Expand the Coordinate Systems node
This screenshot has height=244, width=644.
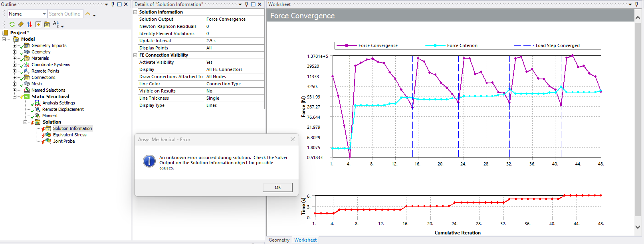click(15, 65)
